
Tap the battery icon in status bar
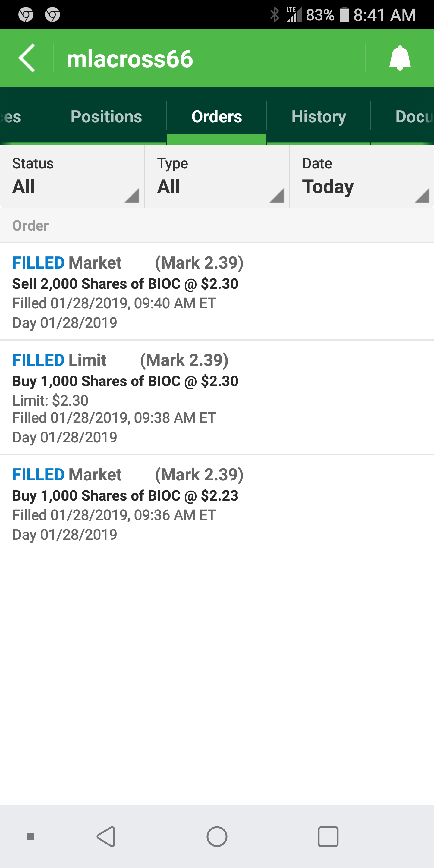point(344,15)
